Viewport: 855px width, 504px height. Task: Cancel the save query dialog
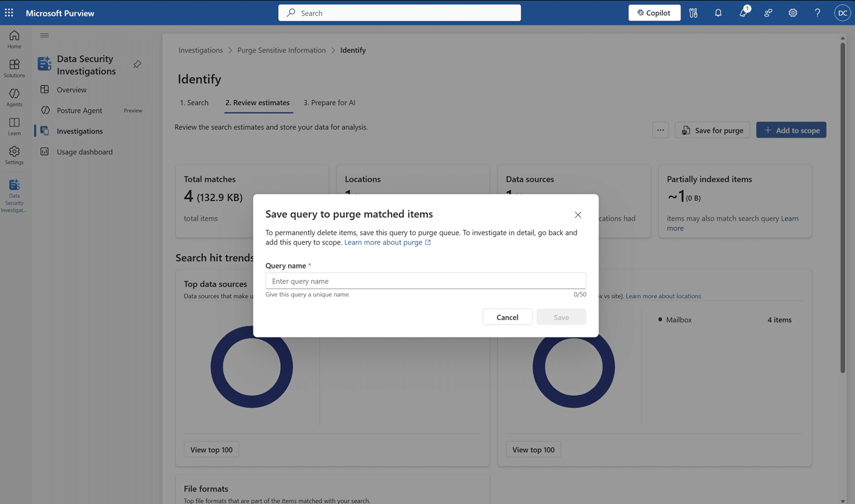tap(507, 317)
